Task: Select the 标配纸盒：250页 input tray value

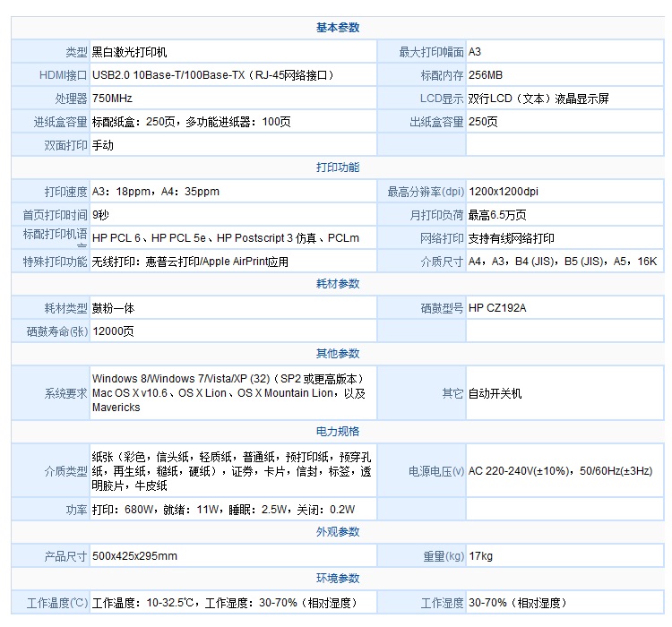Action: (191, 122)
